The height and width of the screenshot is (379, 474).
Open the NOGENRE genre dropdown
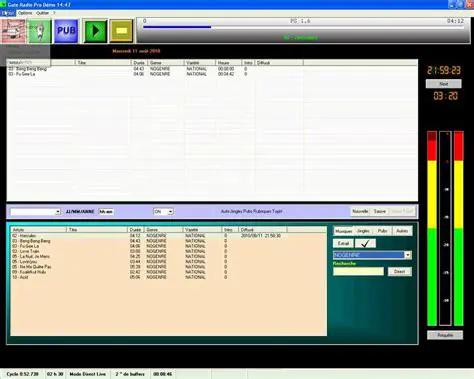[x=408, y=255]
